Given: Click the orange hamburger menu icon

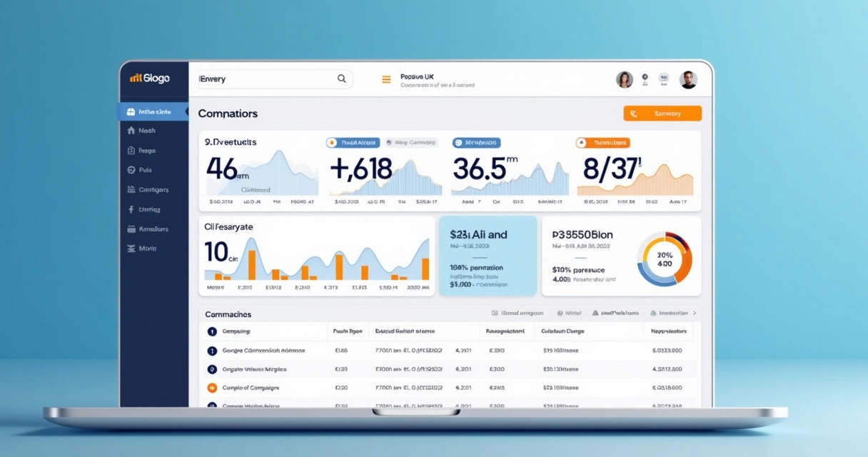Looking at the screenshot, I should tap(386, 80).
